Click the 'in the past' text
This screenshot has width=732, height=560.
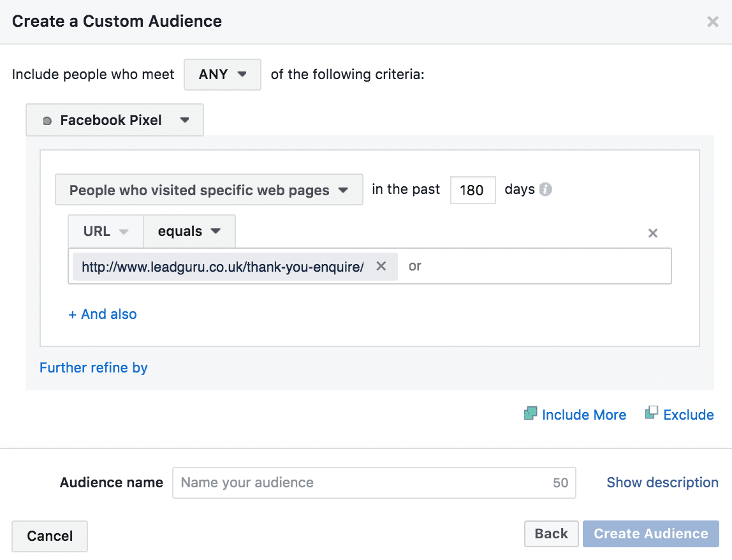[406, 189]
